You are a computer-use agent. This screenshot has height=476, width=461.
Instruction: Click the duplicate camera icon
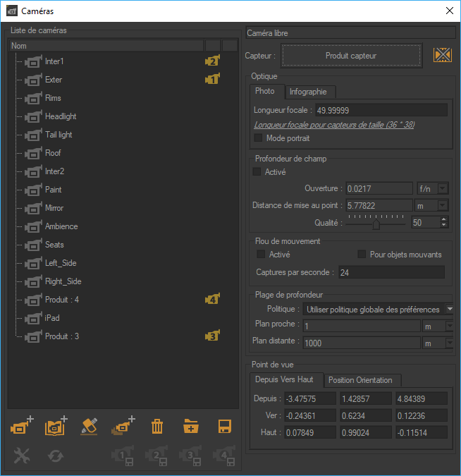[123, 426]
